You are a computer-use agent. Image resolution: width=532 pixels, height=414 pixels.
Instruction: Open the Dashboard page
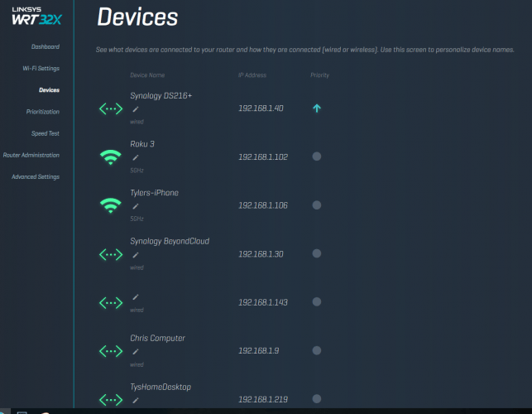coord(46,46)
